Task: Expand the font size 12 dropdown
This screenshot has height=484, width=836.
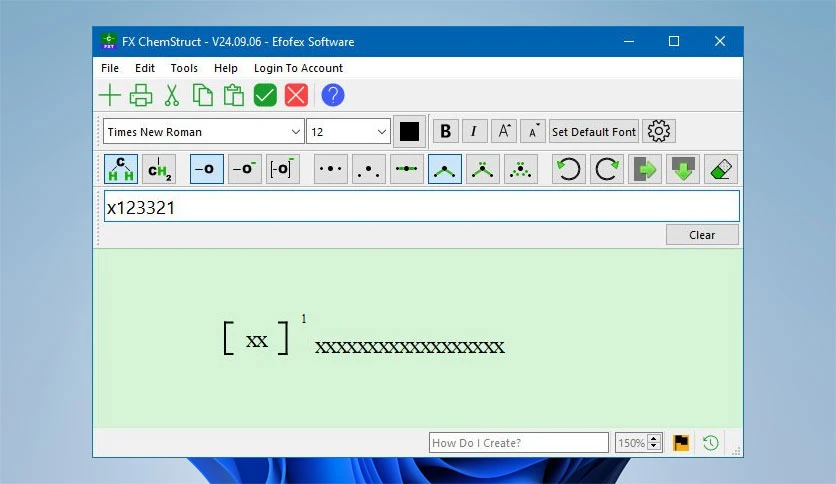Action: tap(382, 132)
